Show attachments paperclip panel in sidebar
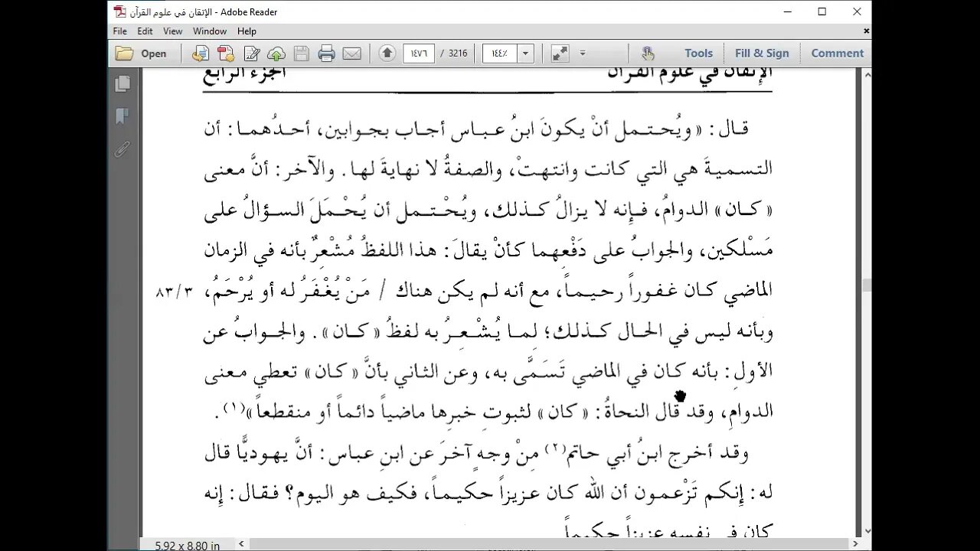 [x=122, y=148]
